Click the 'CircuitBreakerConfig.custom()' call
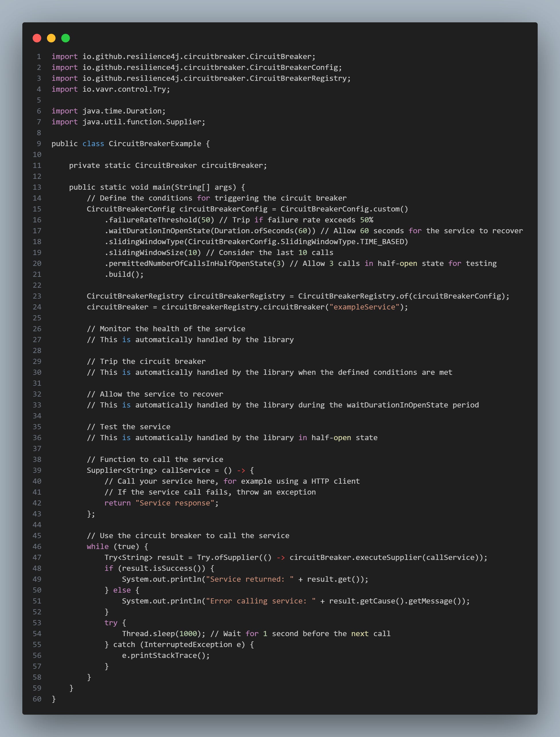Image resolution: width=560 pixels, height=737 pixels. 344,209
